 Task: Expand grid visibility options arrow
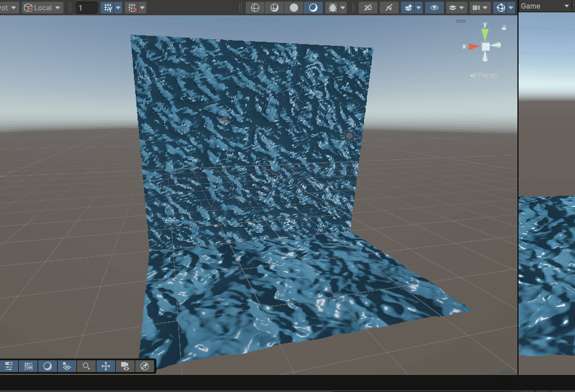pyautogui.click(x=118, y=8)
